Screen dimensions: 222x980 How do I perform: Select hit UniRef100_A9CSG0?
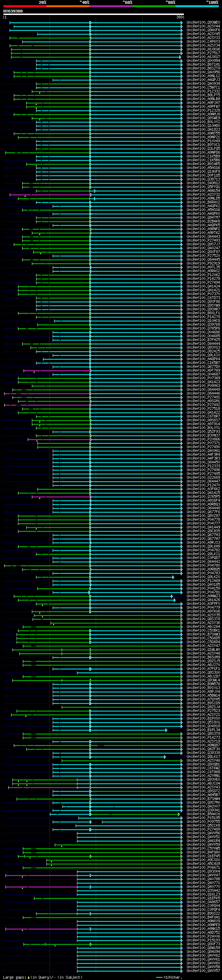point(203,860)
